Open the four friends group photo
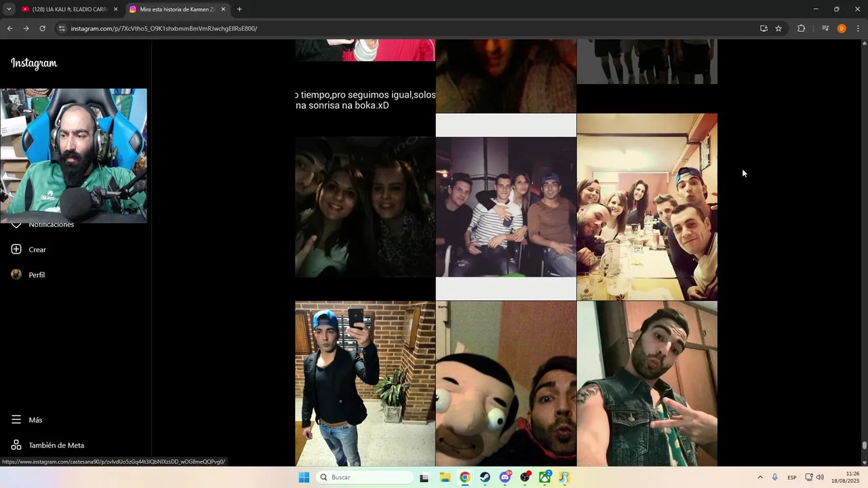 [x=506, y=207]
